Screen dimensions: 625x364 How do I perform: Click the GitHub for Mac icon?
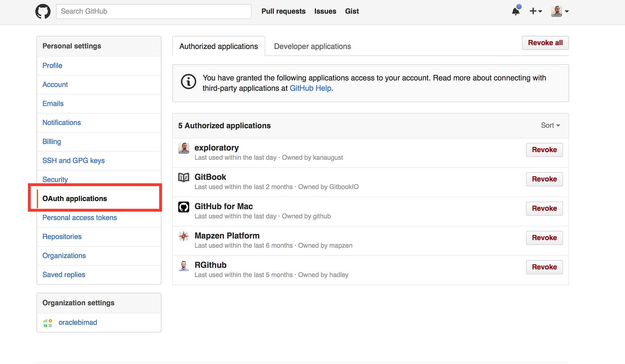[183, 207]
